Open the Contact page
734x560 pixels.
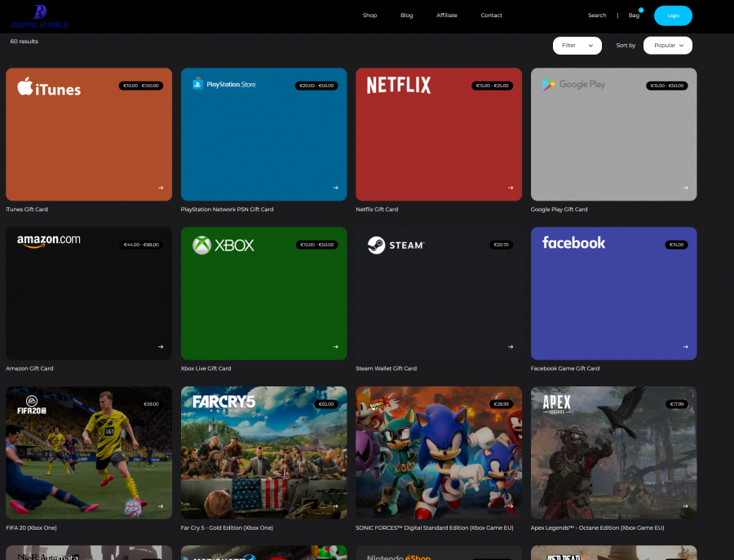click(491, 15)
